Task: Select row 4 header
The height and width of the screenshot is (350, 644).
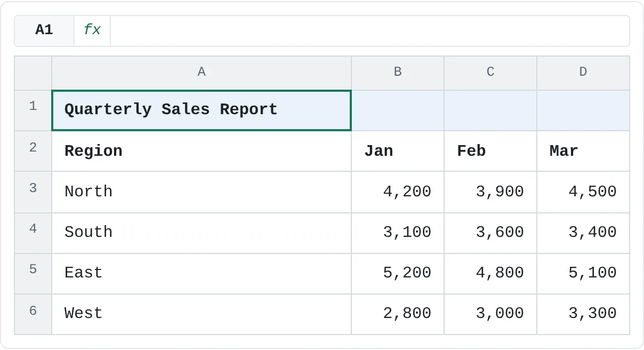Action: click(33, 232)
